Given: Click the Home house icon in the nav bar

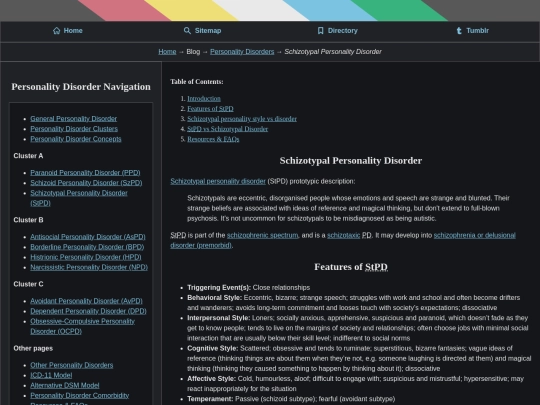Looking at the screenshot, I should click(56, 31).
